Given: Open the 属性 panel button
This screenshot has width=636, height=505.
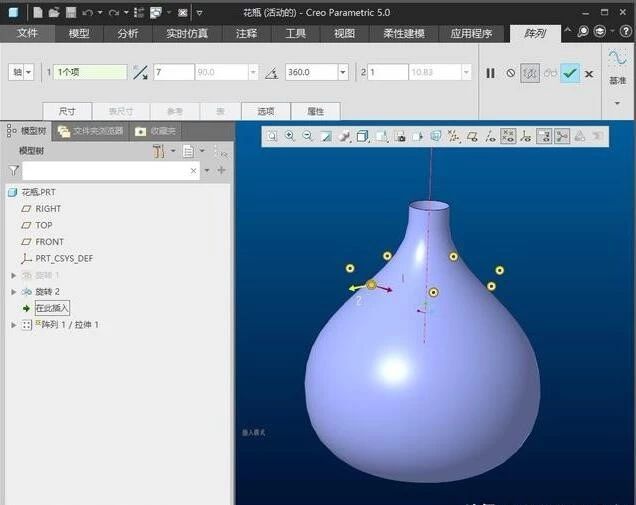Looking at the screenshot, I should (315, 111).
